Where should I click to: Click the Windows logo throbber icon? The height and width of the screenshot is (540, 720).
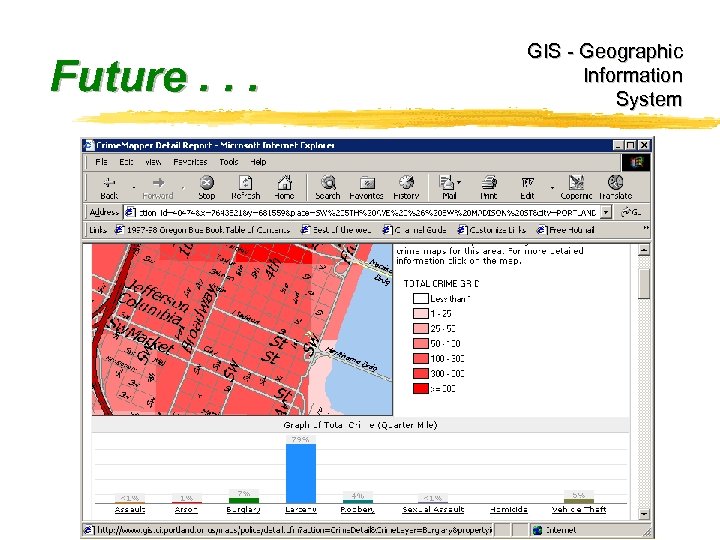tap(636, 162)
